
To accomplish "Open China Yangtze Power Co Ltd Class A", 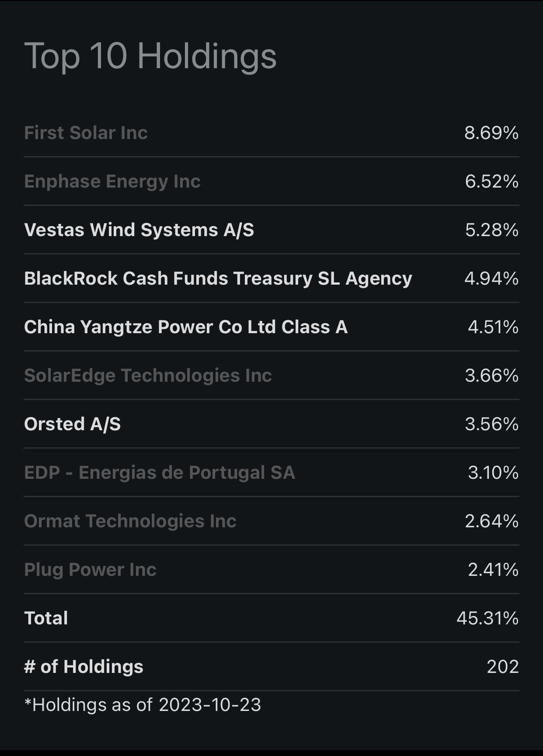I will coord(185,327).
